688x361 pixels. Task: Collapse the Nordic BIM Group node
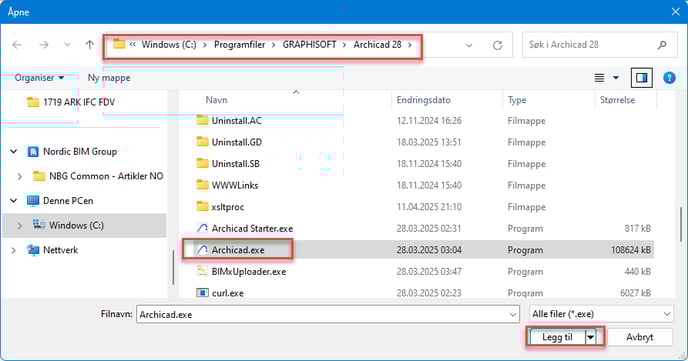14,152
